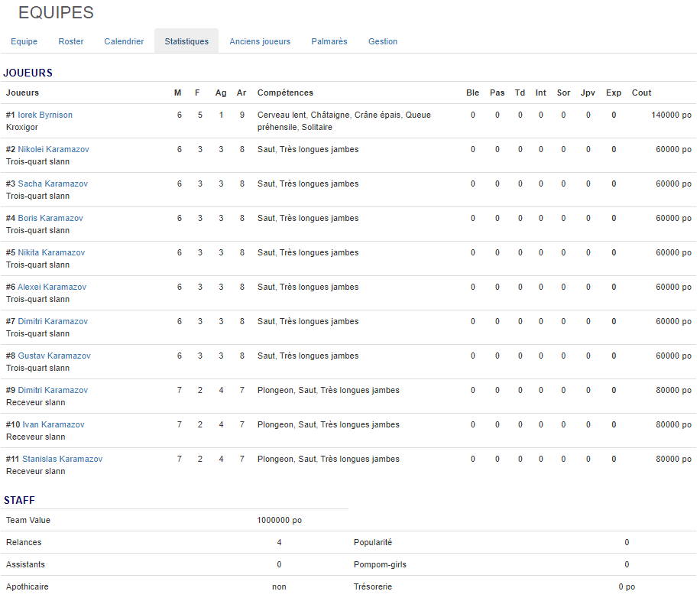
Task: Open Sacha Karamazov's player page
Action: [x=53, y=184]
